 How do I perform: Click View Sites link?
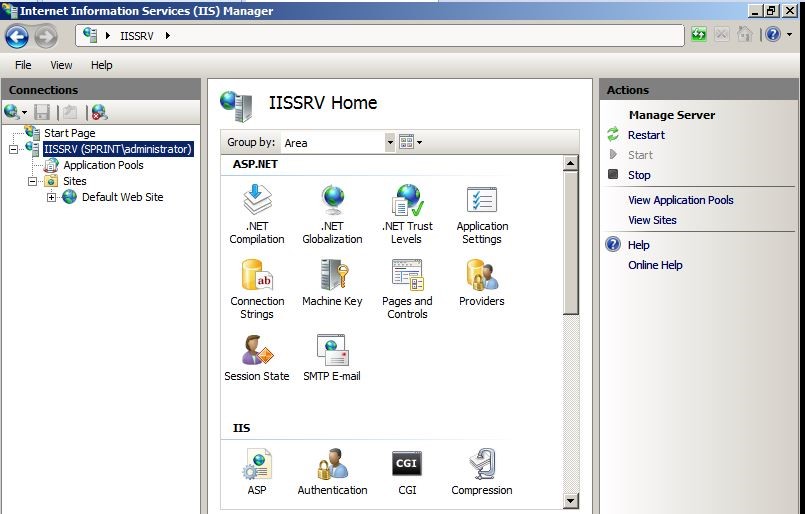[x=652, y=220]
